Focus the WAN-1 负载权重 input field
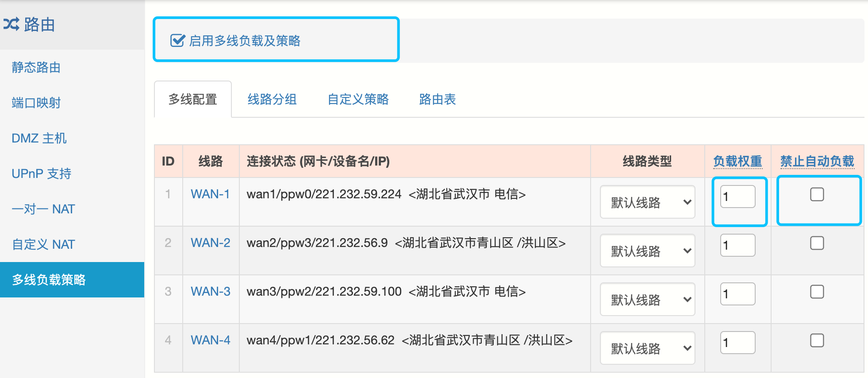This screenshot has height=378, width=868. coord(737,197)
